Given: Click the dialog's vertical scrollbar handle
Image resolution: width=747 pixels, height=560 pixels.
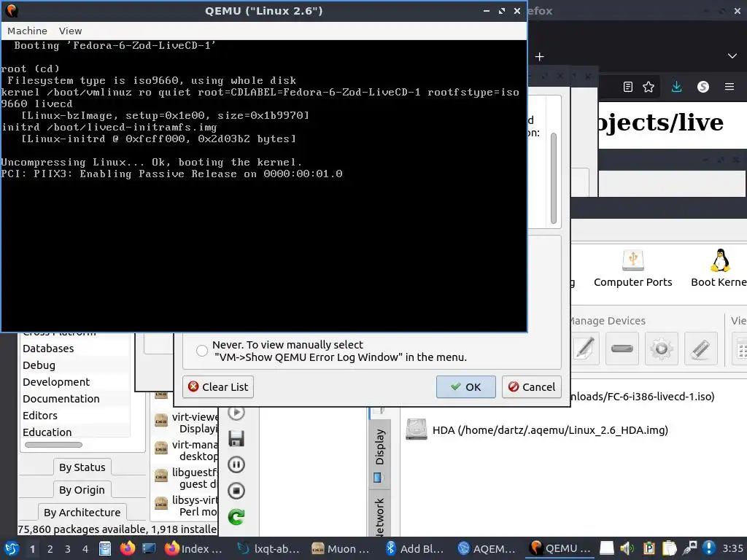Looking at the screenshot, I should 554,178.
